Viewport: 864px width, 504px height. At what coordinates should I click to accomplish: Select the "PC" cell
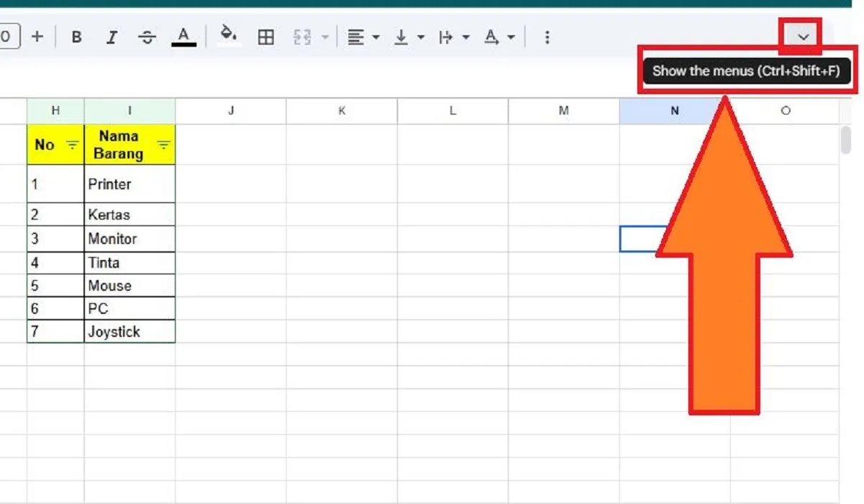pos(130,309)
